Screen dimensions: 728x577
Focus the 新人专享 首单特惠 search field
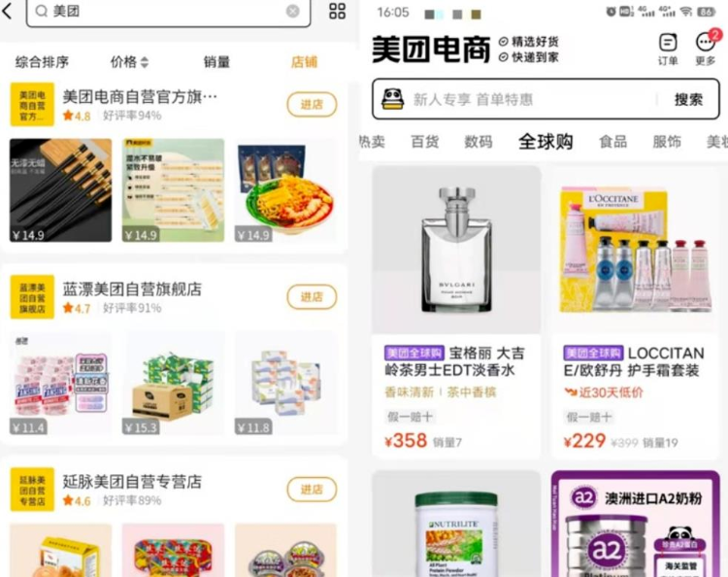point(473,99)
